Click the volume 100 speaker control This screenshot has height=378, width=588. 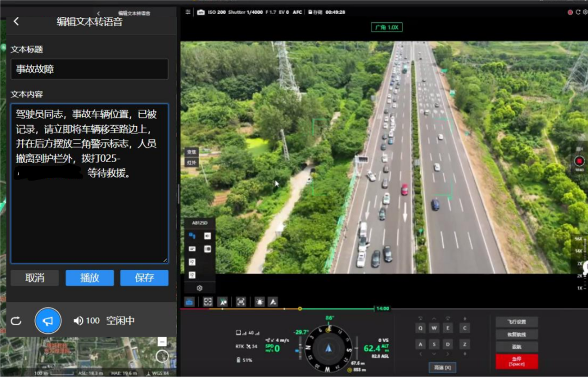[87, 321]
